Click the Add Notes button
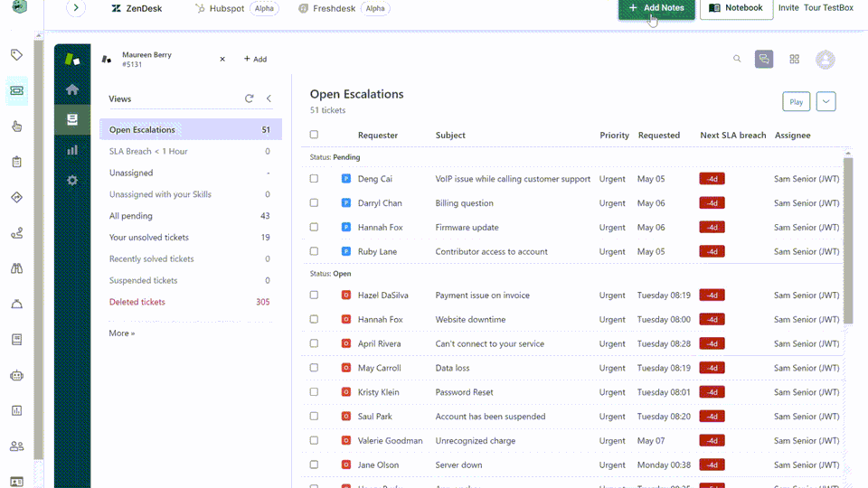 click(656, 8)
